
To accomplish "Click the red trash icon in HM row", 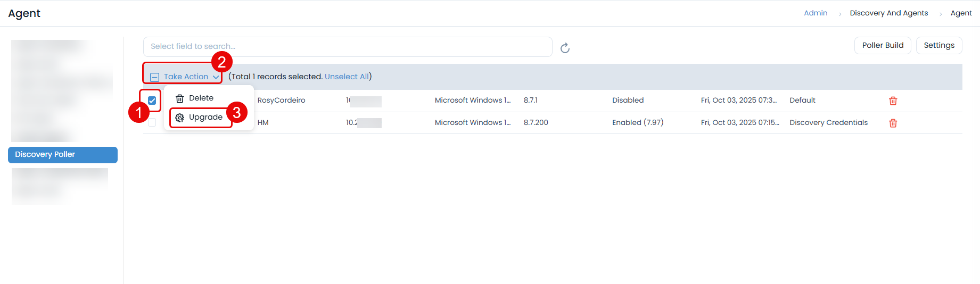I will [x=893, y=123].
